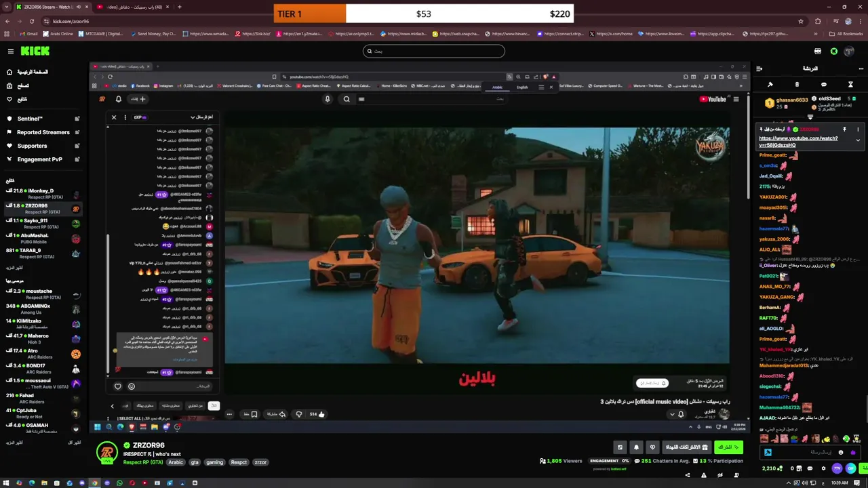The height and width of the screenshot is (488, 868).
Task: Open Engagement PvP in the sidebar
Action: coord(43,159)
